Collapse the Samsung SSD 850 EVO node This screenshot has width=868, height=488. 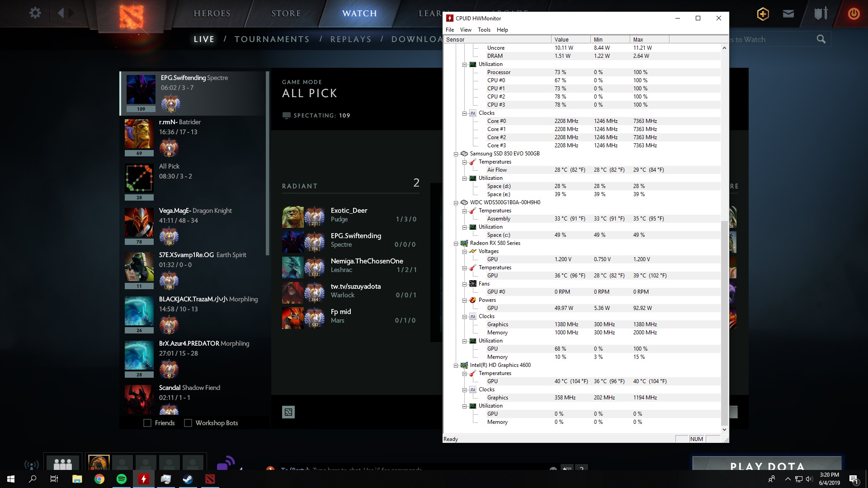(x=456, y=154)
